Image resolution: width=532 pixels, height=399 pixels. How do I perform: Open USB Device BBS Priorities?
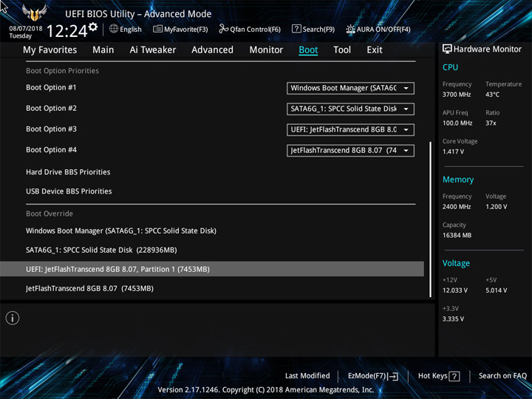click(69, 191)
